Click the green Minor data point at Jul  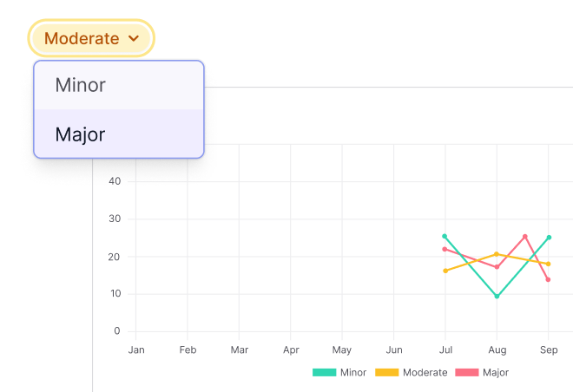tap(445, 236)
